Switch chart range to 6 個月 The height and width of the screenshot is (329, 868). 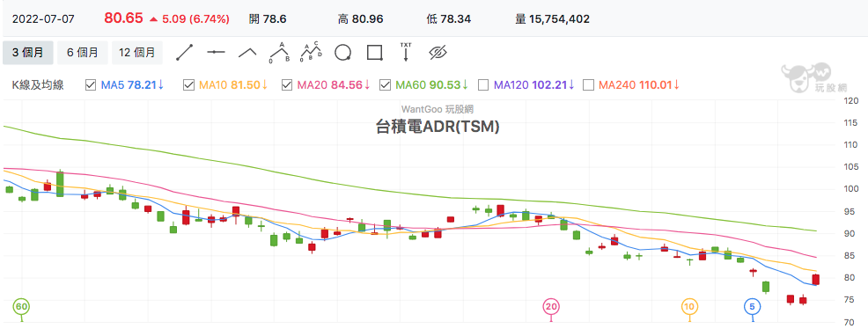[83, 53]
